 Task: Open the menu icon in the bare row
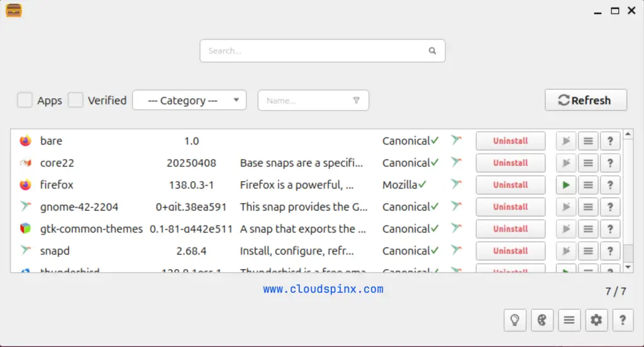[x=588, y=141]
